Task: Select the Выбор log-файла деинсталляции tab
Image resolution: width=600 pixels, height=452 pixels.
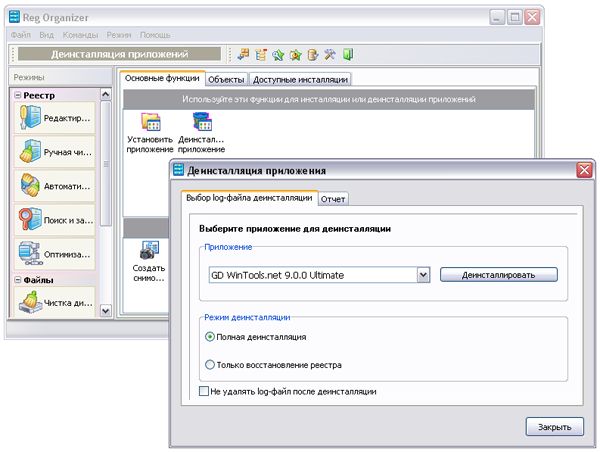Action: click(249, 198)
